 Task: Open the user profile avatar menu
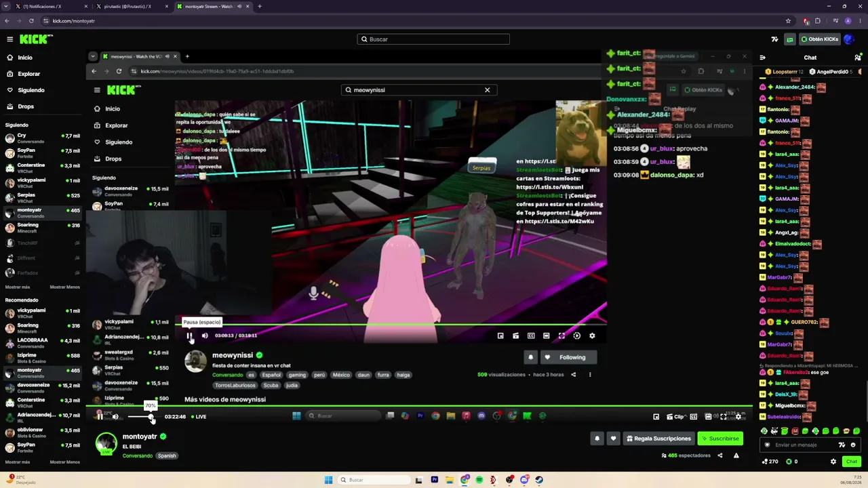click(x=849, y=39)
